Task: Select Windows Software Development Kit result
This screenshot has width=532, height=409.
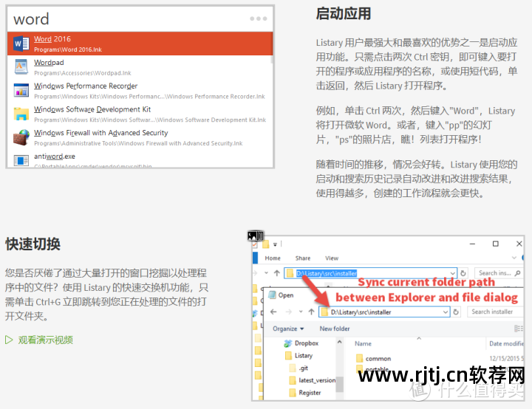Action: point(140,114)
